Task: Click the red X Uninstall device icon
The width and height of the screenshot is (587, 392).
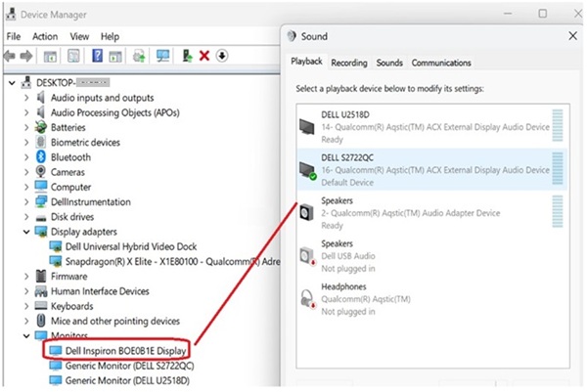Action: coord(204,56)
